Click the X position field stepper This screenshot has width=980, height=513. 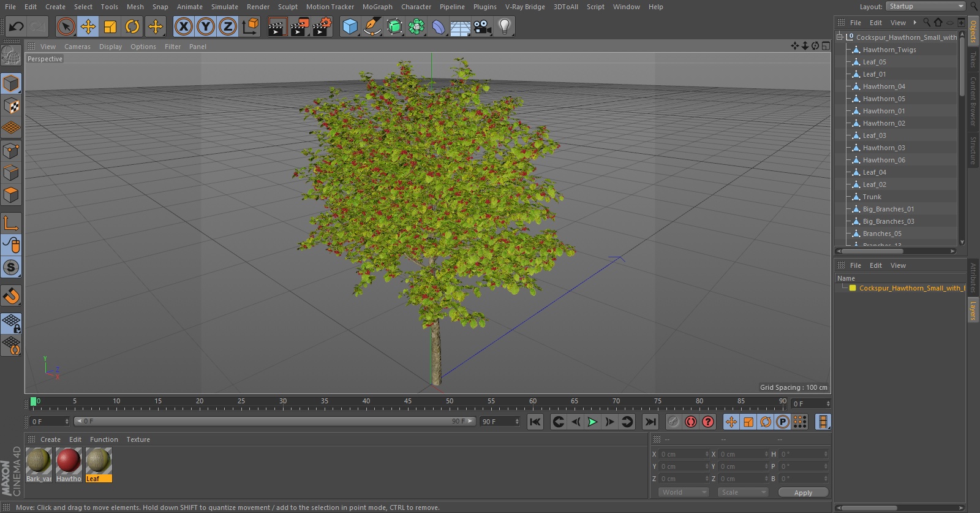[707, 454]
